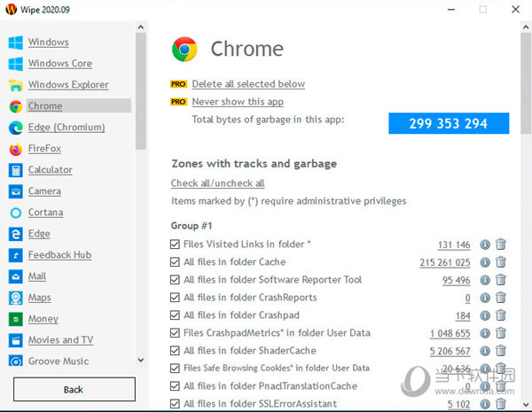Image resolution: width=532 pixels, height=412 pixels.
Task: Delete Crashpad files with trash icon
Action: click(501, 315)
